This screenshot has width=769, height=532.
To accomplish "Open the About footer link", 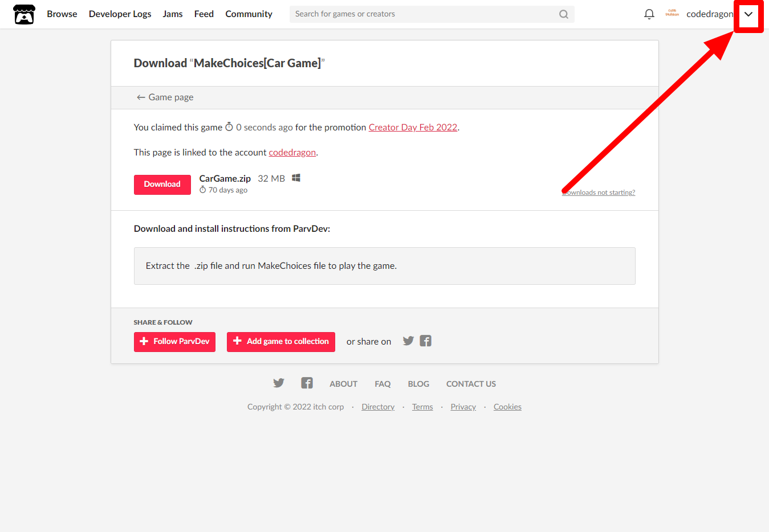I will pos(343,384).
